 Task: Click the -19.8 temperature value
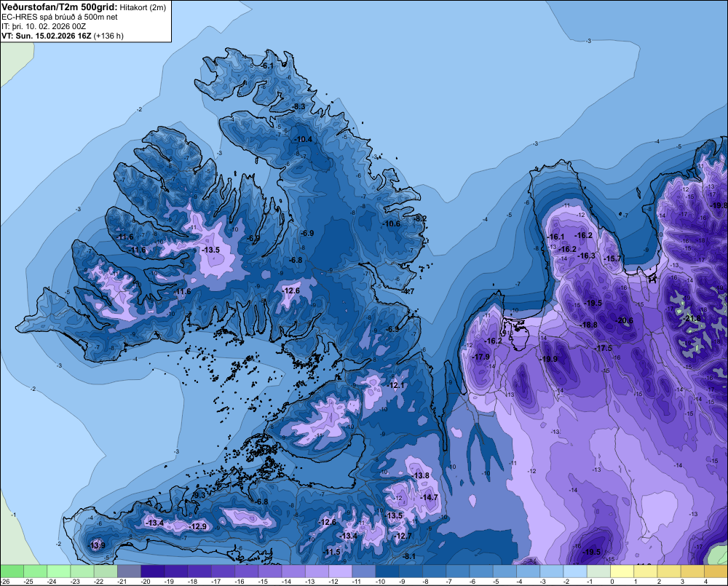coord(719,206)
